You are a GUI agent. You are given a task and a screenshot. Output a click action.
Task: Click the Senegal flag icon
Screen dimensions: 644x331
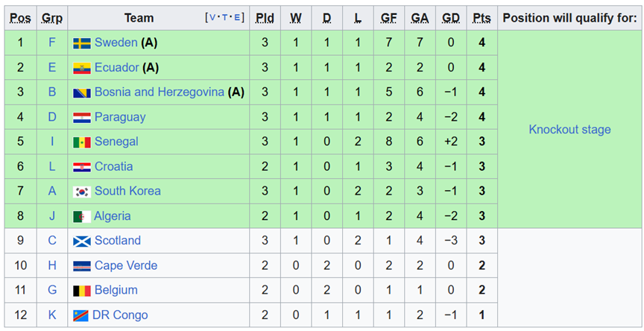[x=82, y=142]
